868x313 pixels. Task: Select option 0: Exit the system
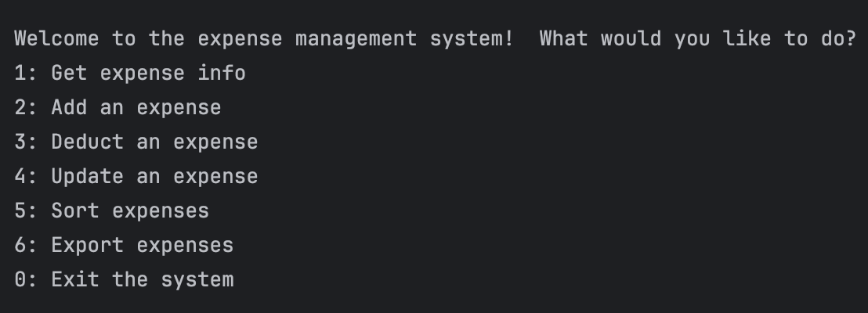(x=124, y=279)
